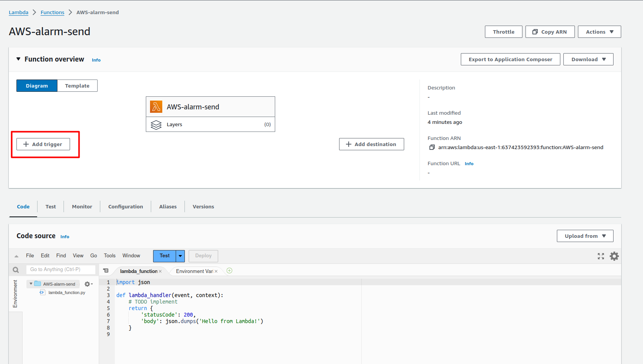
Task: Run the blue Test button
Action: click(x=165, y=256)
